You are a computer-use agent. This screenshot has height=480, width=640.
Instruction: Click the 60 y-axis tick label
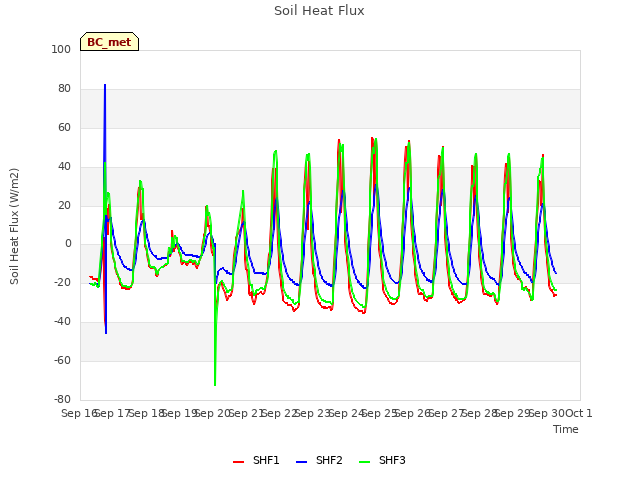click(64, 127)
